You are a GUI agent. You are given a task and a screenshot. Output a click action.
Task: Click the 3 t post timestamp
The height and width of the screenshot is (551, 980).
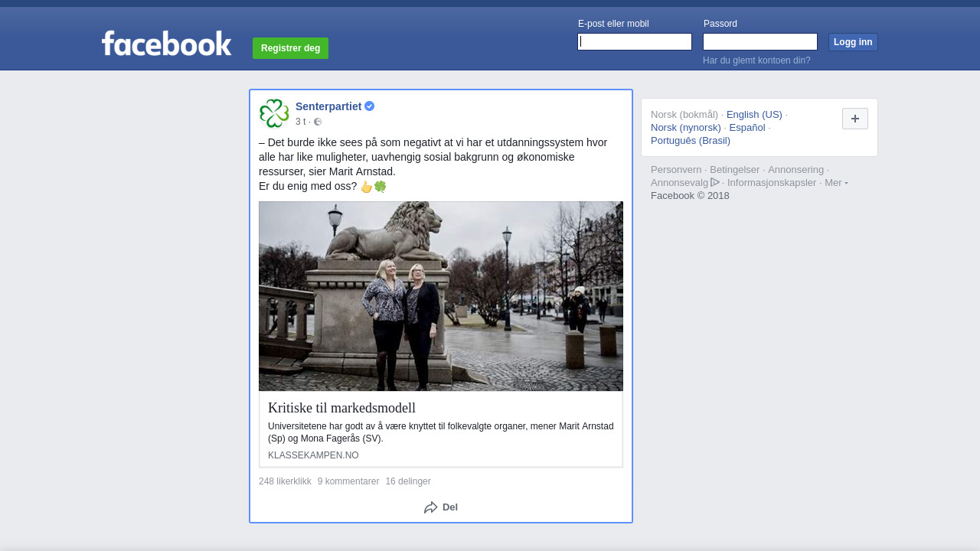tap(300, 122)
